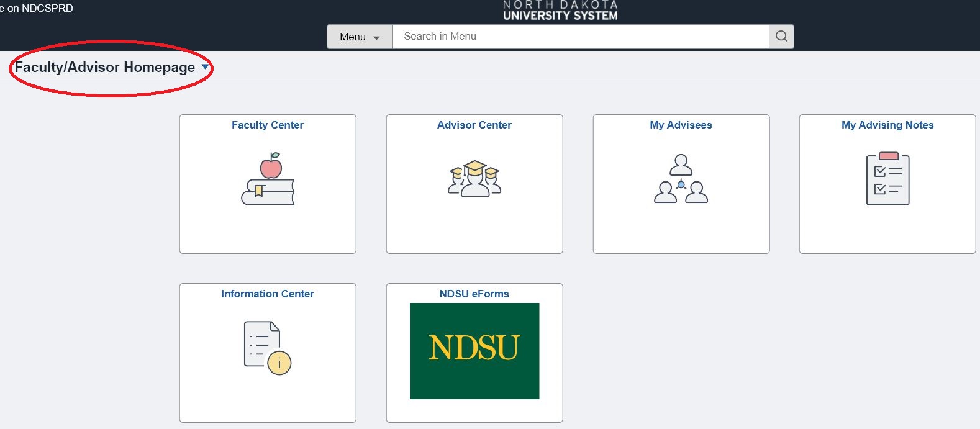Select the Faculty Center tile title

(268, 125)
